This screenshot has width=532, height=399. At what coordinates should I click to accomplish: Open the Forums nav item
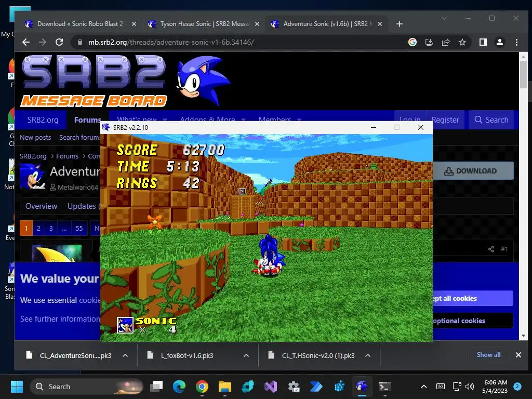[x=87, y=120]
